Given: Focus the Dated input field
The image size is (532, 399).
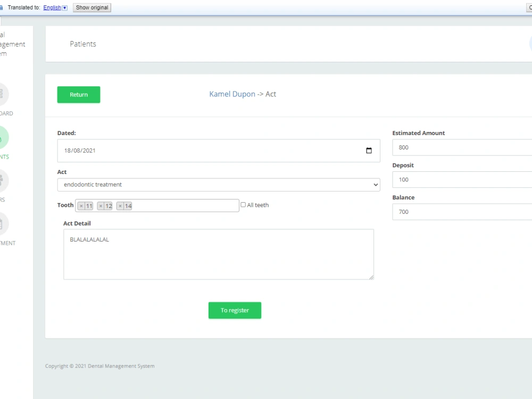Looking at the screenshot, I should click(x=219, y=151).
